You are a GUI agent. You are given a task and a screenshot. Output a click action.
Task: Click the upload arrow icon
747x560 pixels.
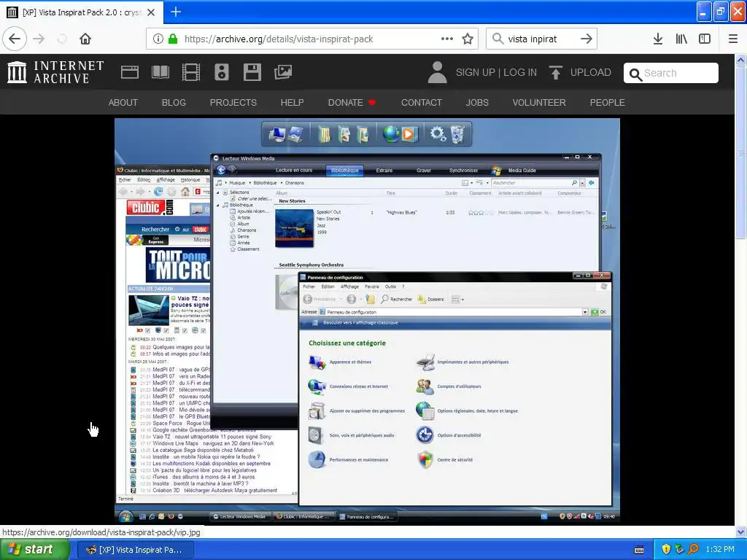pyautogui.click(x=555, y=72)
